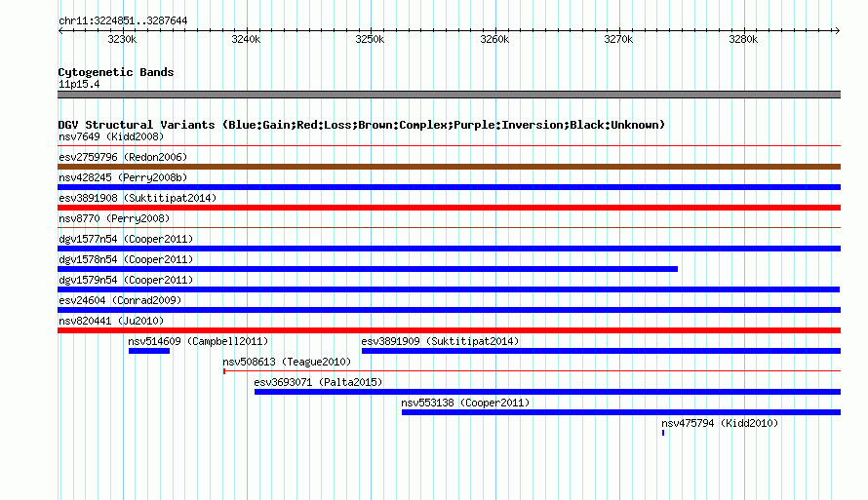The height and width of the screenshot is (500, 868).
Task: Click the DGV Structural Variants track title
Action: pyautogui.click(x=362, y=125)
